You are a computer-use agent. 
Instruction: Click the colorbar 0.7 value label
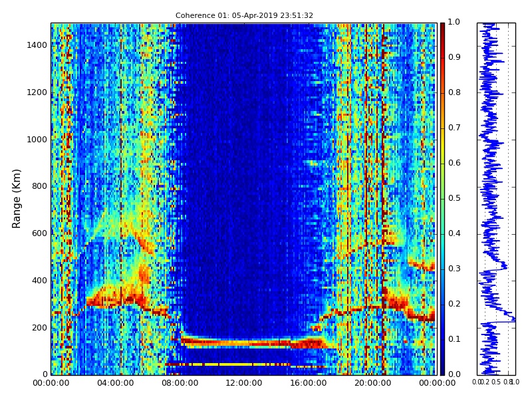click(x=454, y=128)
